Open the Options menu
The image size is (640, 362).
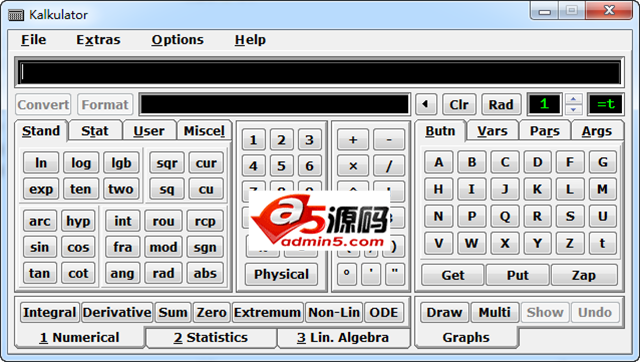pyautogui.click(x=177, y=40)
